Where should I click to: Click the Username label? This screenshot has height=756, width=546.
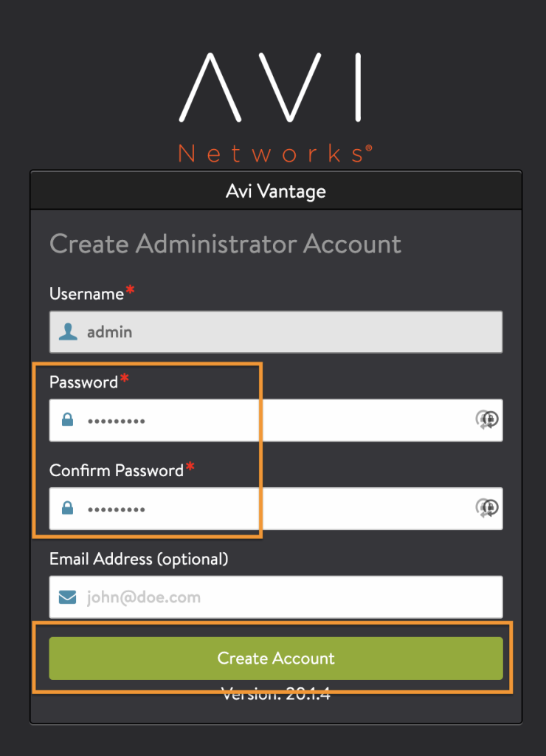pyautogui.click(x=87, y=294)
